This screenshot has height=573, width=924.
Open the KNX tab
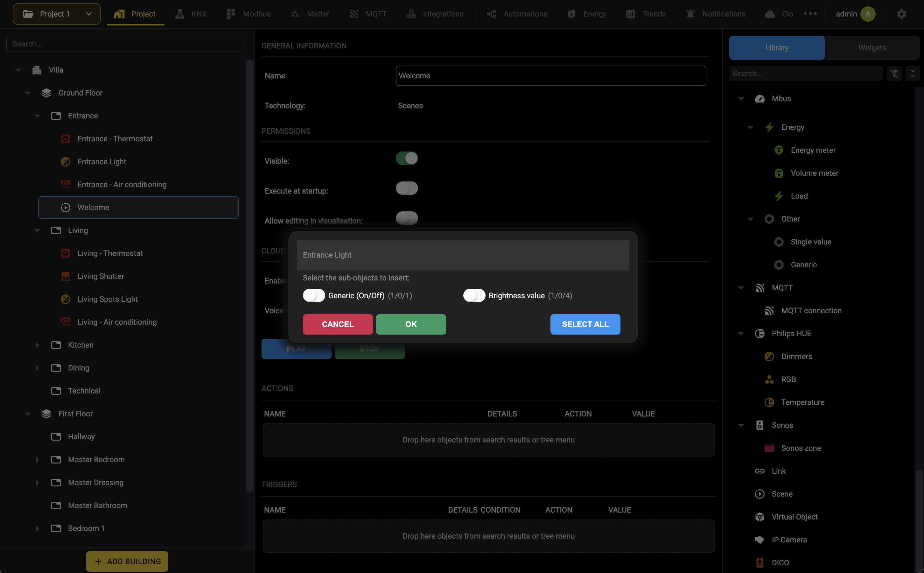pyautogui.click(x=191, y=14)
